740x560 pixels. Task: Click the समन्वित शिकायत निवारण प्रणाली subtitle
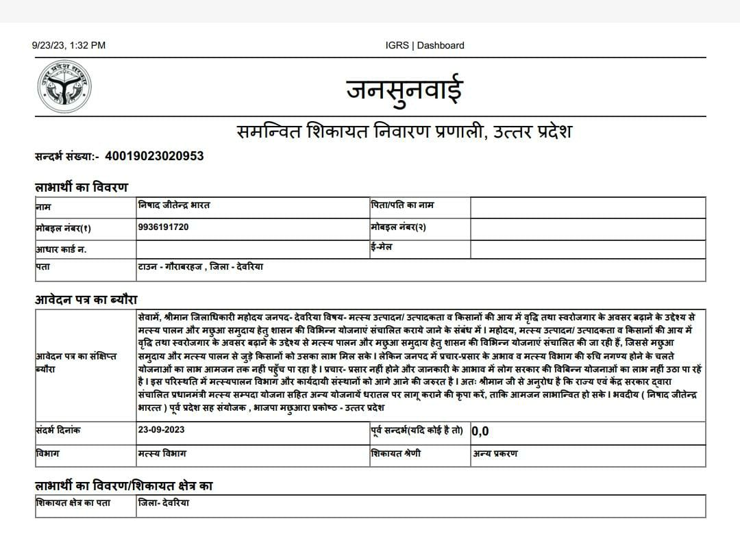pyautogui.click(x=404, y=131)
